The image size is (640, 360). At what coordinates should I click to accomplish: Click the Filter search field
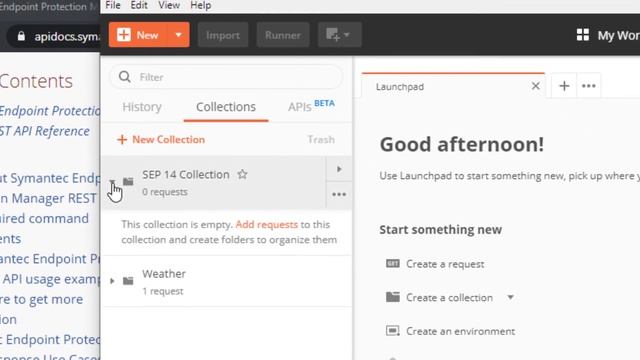coord(227,77)
